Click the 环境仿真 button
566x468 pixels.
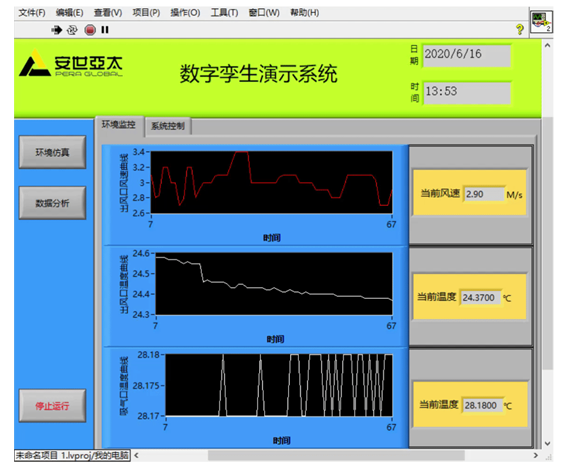[x=52, y=152]
